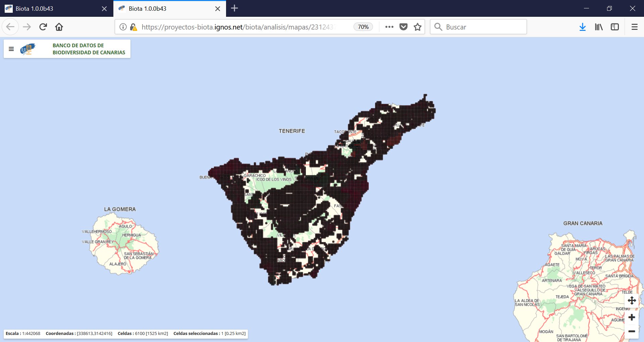The height and width of the screenshot is (342, 644).
Task: Click the insecure connection padlock warning
Action: [x=133, y=27]
